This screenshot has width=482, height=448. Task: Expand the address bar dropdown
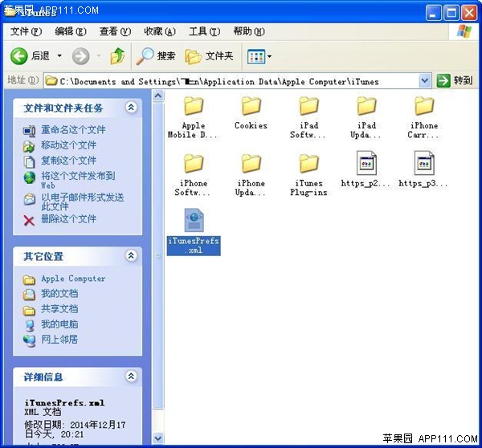(424, 81)
